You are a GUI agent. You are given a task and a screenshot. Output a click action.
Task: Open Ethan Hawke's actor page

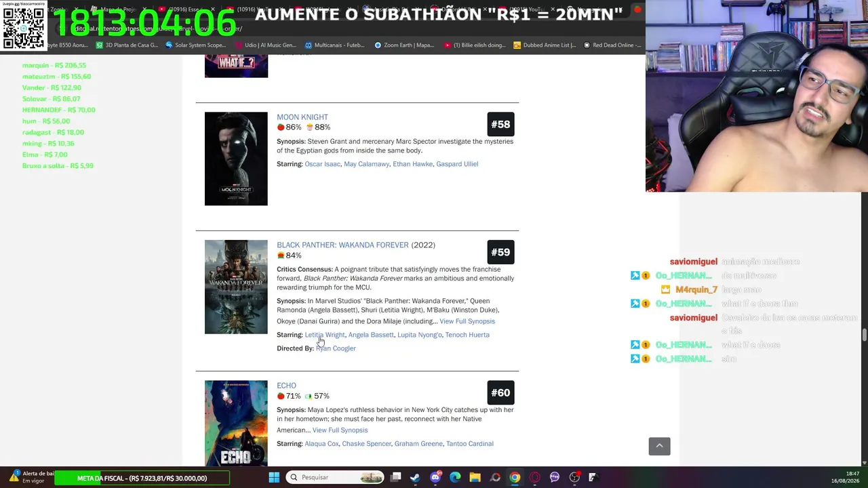click(412, 164)
